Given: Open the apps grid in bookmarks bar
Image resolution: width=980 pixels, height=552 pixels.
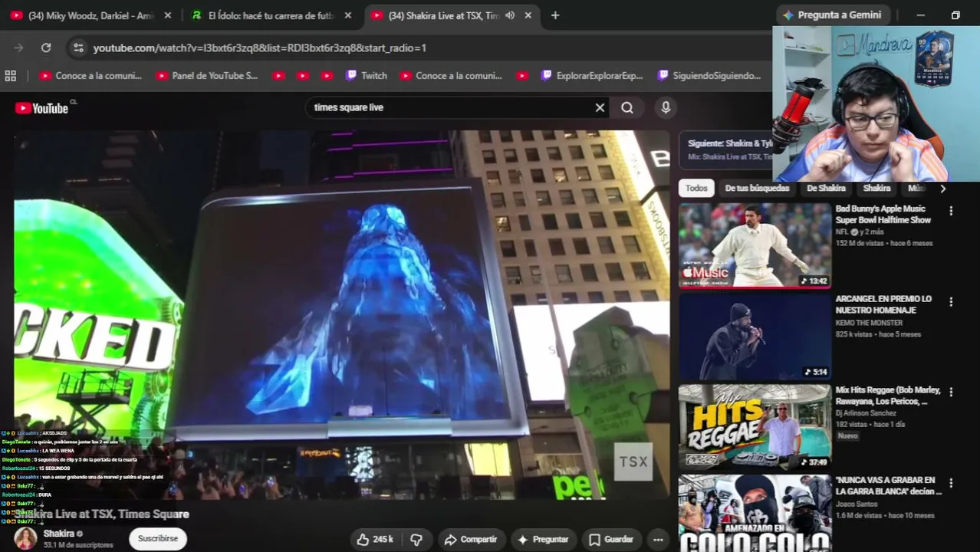Looking at the screenshot, I should click(x=11, y=76).
